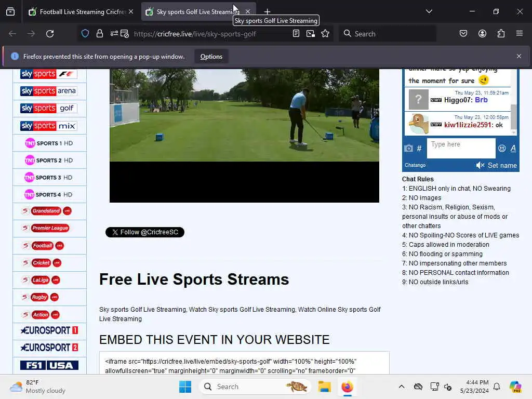Viewport: 532px width, 399px height.
Task: Open SuperSport LaLiga channel
Action: [41, 280]
